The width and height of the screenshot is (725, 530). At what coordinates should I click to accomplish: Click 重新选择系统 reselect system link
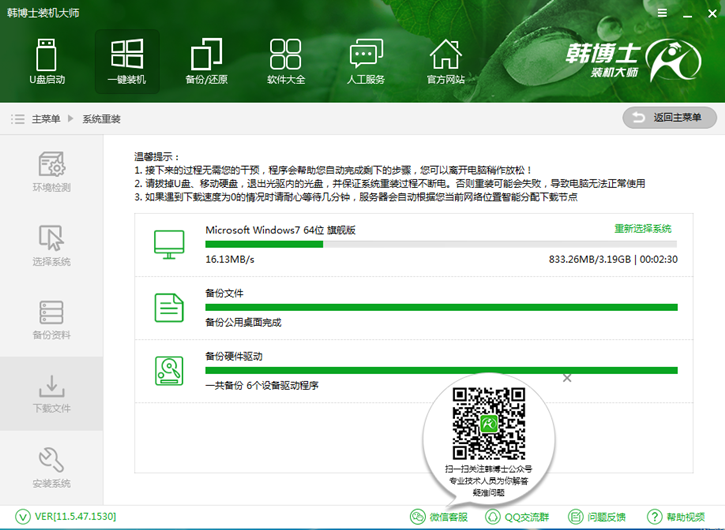click(642, 229)
